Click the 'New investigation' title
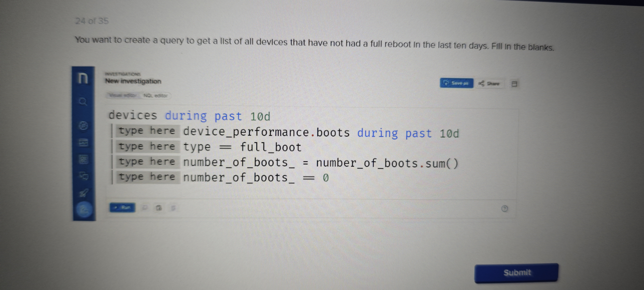644x290 pixels. pyautogui.click(x=133, y=81)
